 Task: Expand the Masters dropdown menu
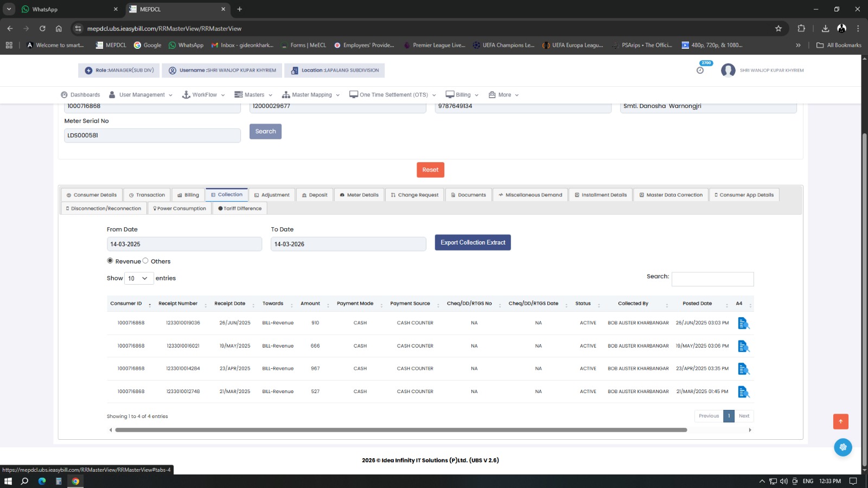pyautogui.click(x=253, y=95)
